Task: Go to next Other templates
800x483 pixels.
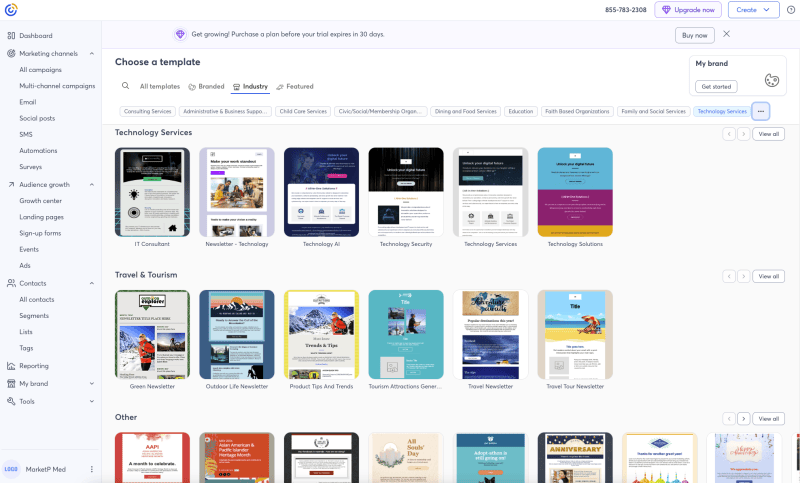Action: [744, 419]
